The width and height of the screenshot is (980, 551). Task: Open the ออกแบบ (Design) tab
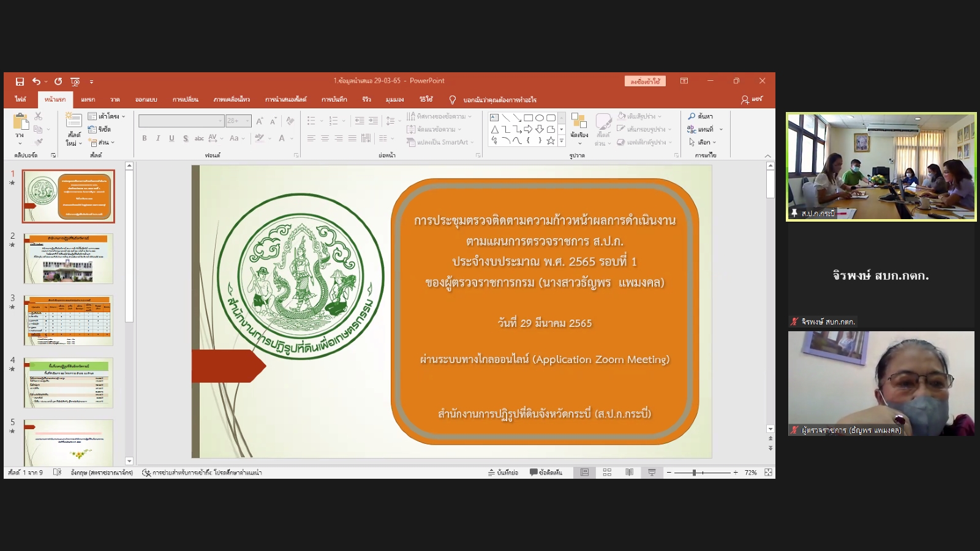point(146,99)
